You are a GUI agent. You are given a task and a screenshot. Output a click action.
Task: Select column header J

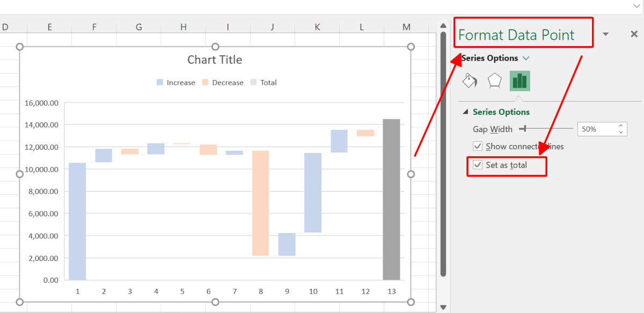tap(272, 27)
